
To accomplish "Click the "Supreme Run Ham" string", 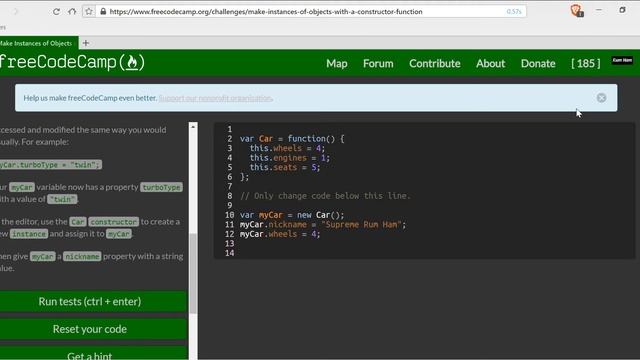I will pos(362,224).
